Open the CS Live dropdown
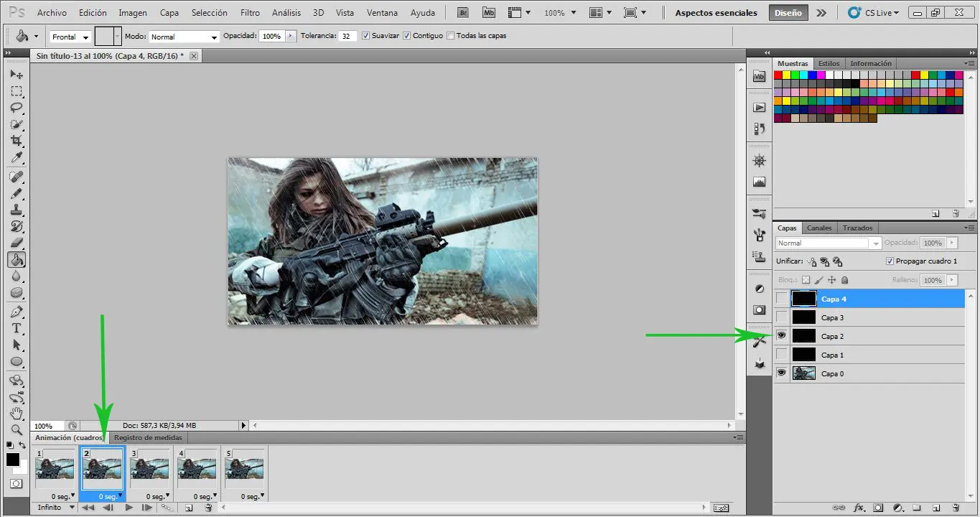The image size is (980, 517). [x=872, y=13]
